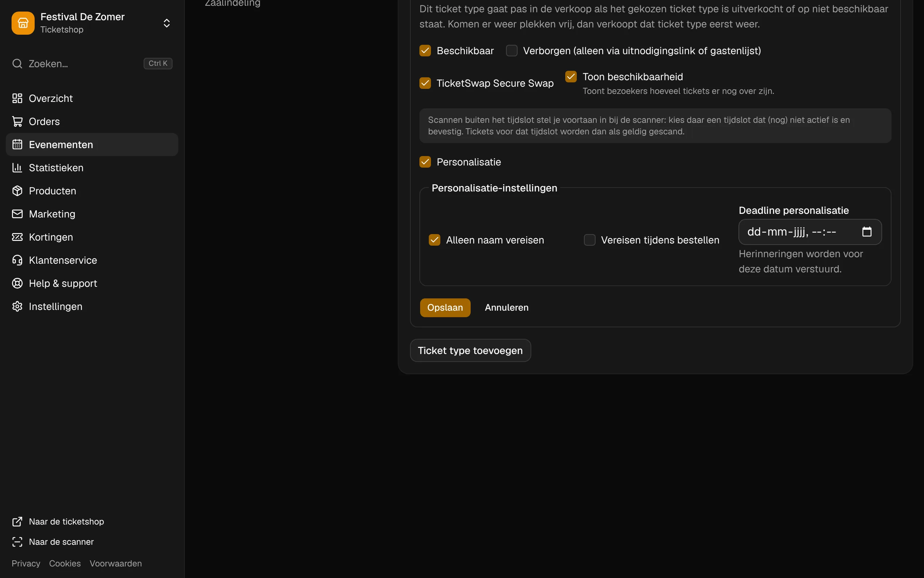Screen dimensions: 924x578
Task: Click the Orders shopping cart icon
Action: tap(17, 122)
